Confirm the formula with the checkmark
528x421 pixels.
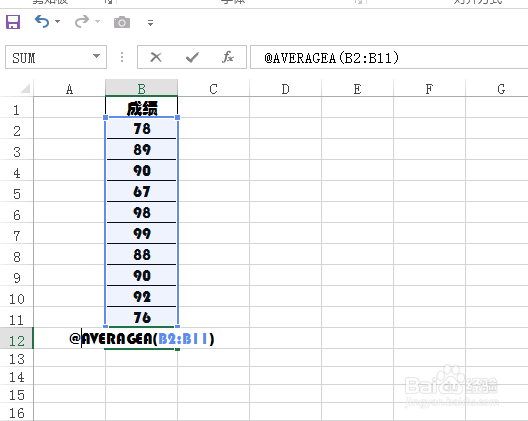click(x=192, y=57)
